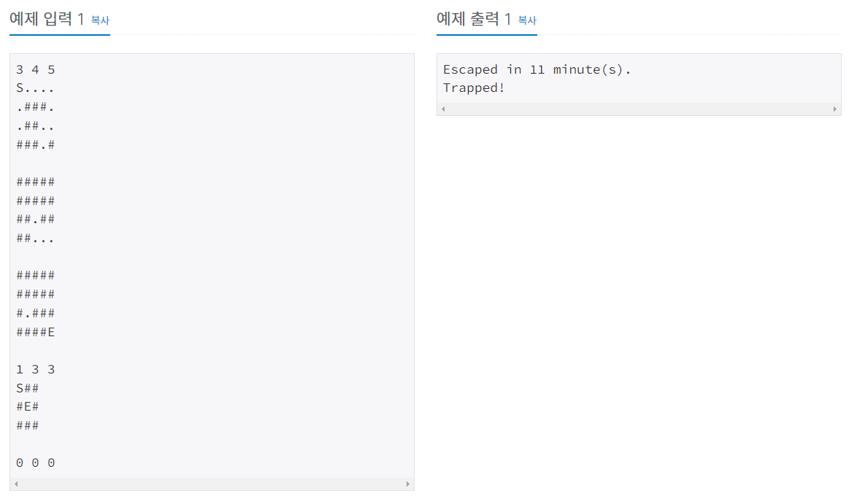Copy the sample output using 복사 link
Image resolution: width=849 pixels, height=504 pixels.
point(527,20)
